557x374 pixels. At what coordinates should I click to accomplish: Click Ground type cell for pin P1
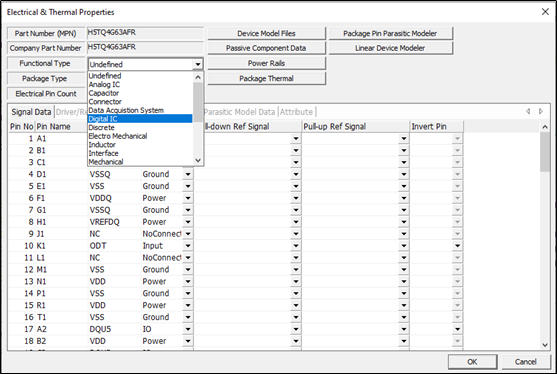tap(162, 293)
